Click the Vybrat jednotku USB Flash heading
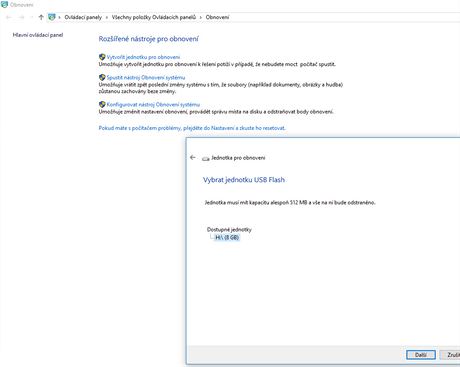 244,180
